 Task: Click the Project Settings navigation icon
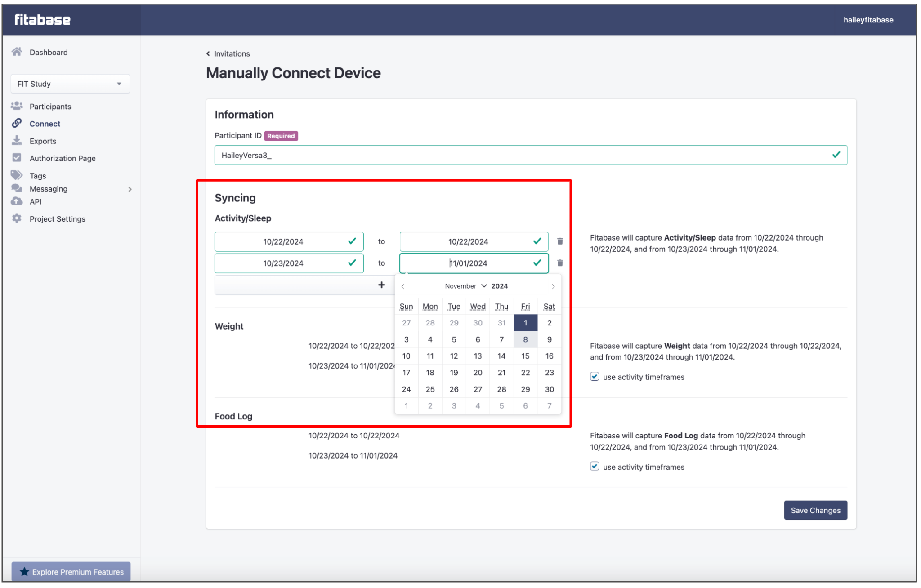coord(16,219)
